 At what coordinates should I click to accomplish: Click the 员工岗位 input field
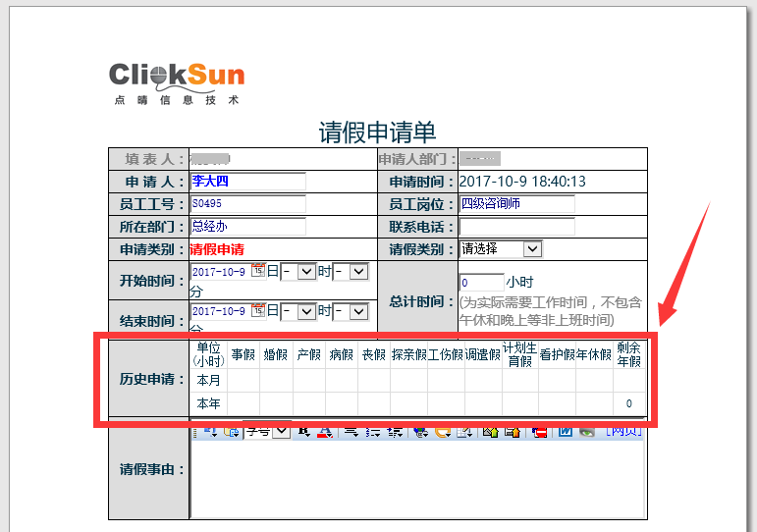coord(516,204)
